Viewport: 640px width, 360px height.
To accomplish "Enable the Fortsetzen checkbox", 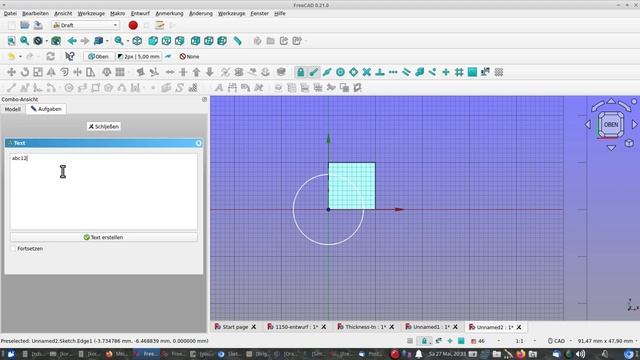I will pos(13,249).
